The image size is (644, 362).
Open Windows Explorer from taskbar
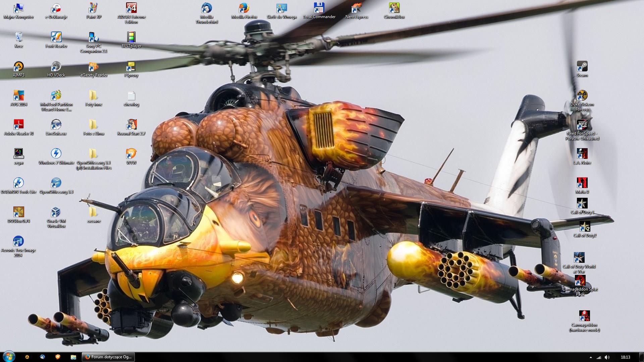tap(73, 357)
